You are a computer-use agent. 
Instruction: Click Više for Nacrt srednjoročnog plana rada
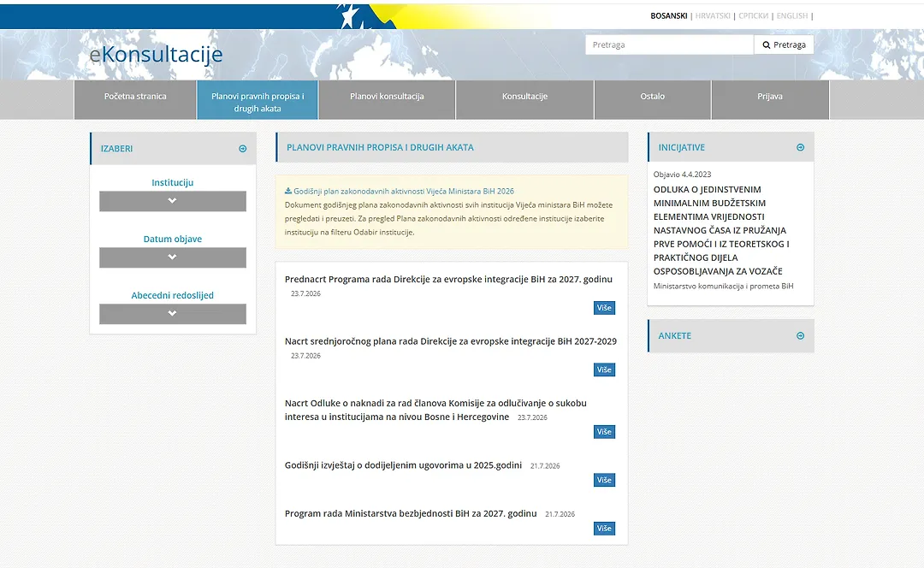click(x=604, y=370)
